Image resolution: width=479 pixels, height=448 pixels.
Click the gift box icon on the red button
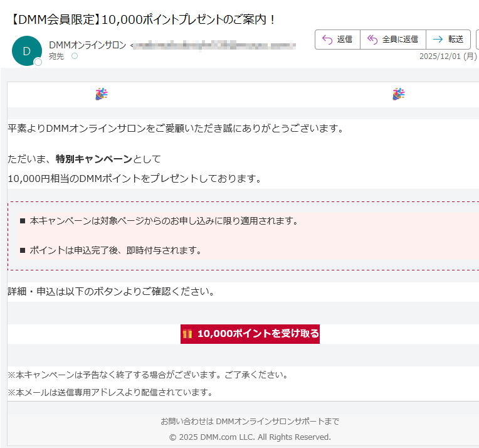187,334
